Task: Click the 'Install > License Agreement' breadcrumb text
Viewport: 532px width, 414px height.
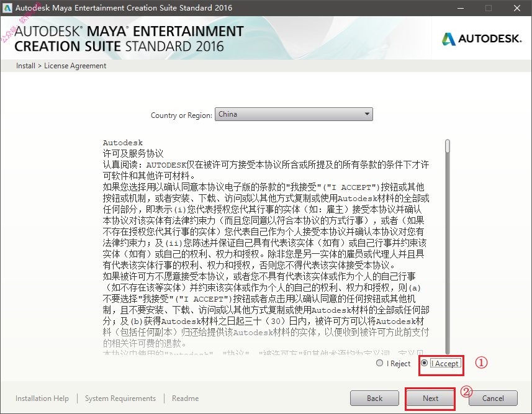Action: (x=61, y=66)
